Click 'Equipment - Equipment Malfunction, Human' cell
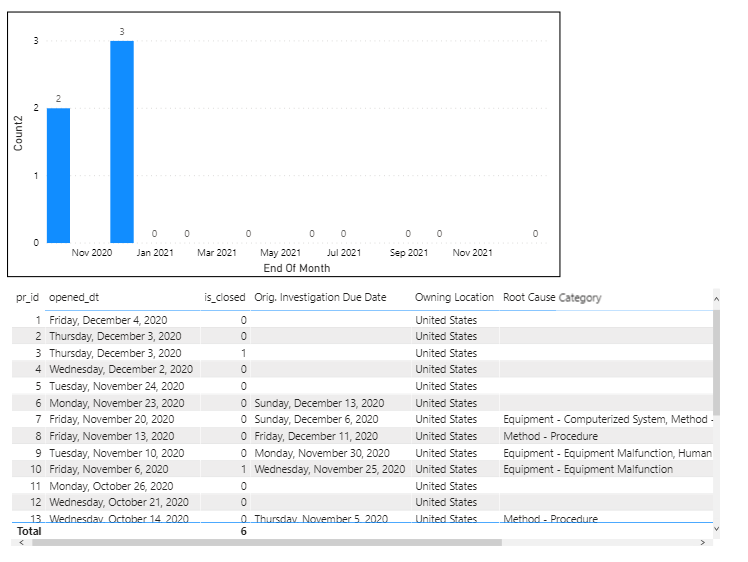This screenshot has height=562, width=748. click(608, 453)
